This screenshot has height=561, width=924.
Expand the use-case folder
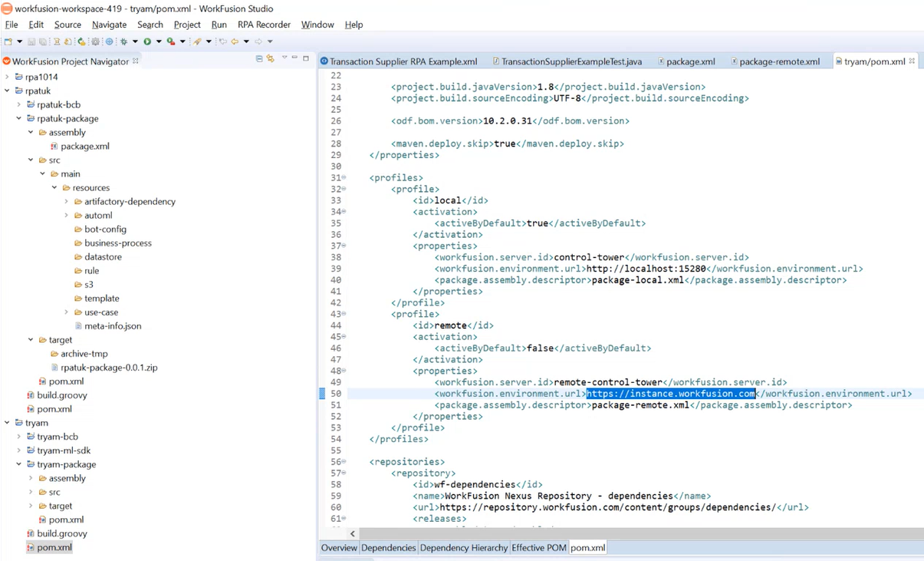(x=67, y=312)
